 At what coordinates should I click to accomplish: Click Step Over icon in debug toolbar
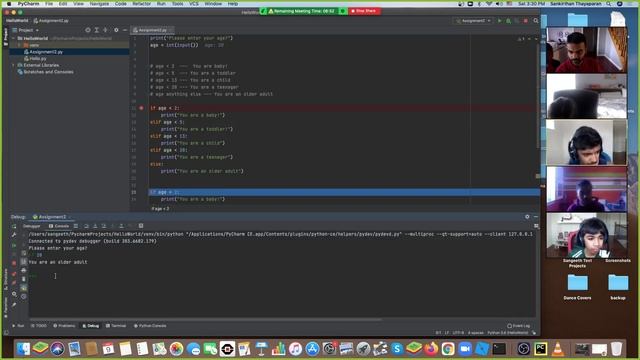pos(86,226)
